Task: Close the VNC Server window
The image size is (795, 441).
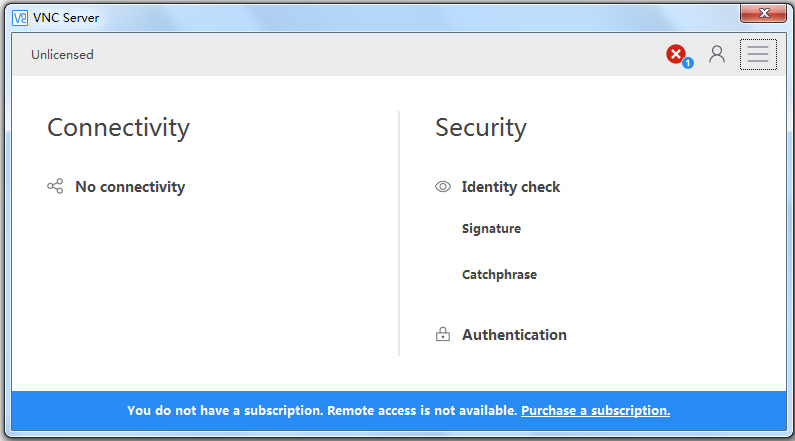Action: [x=763, y=13]
